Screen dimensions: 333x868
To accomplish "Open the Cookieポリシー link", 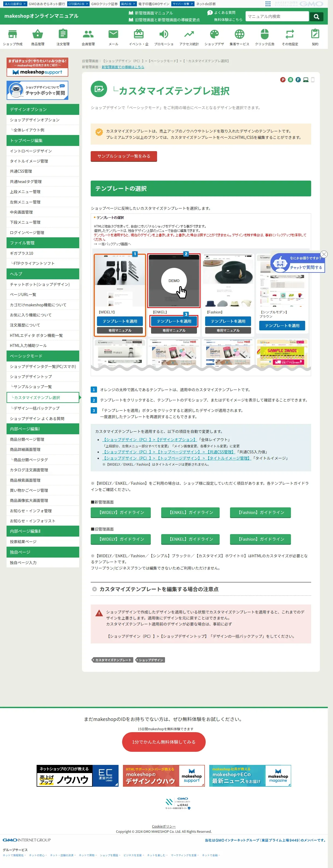I will click(164, 826).
